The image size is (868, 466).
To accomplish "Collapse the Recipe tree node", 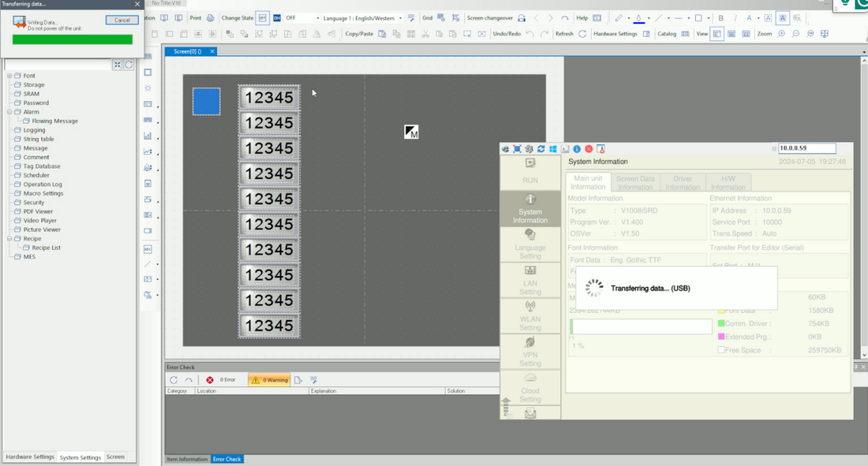I will pyautogui.click(x=8, y=238).
